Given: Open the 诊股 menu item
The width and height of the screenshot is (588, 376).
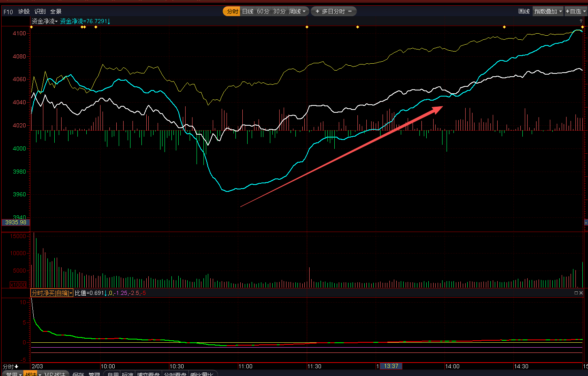Looking at the screenshot, I should pyautogui.click(x=24, y=11).
